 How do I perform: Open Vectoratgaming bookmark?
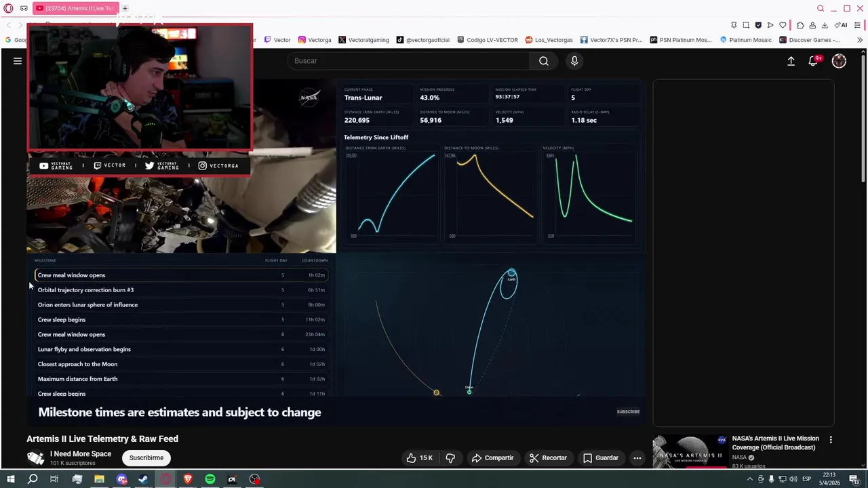(x=363, y=40)
